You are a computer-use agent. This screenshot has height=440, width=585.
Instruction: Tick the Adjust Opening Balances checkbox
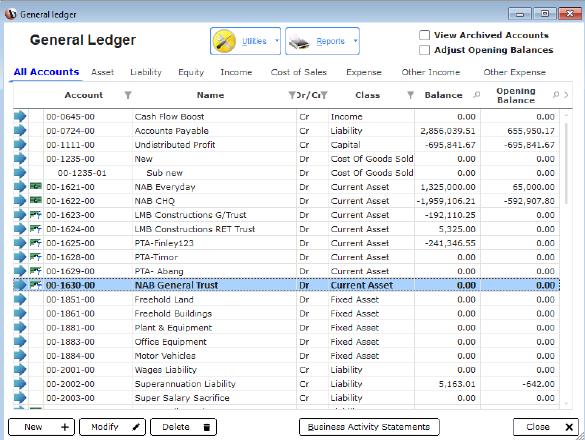[424, 50]
